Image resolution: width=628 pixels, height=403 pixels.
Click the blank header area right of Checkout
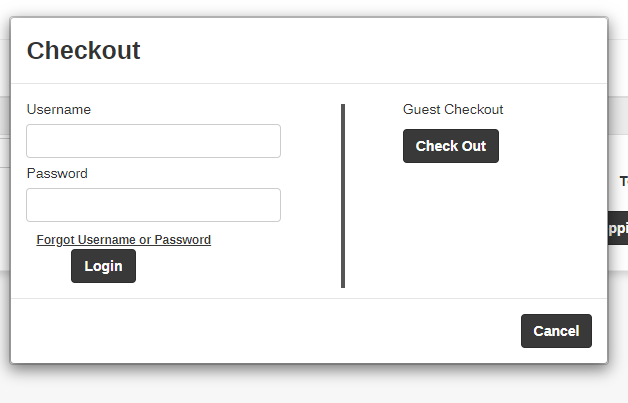(x=380, y=51)
